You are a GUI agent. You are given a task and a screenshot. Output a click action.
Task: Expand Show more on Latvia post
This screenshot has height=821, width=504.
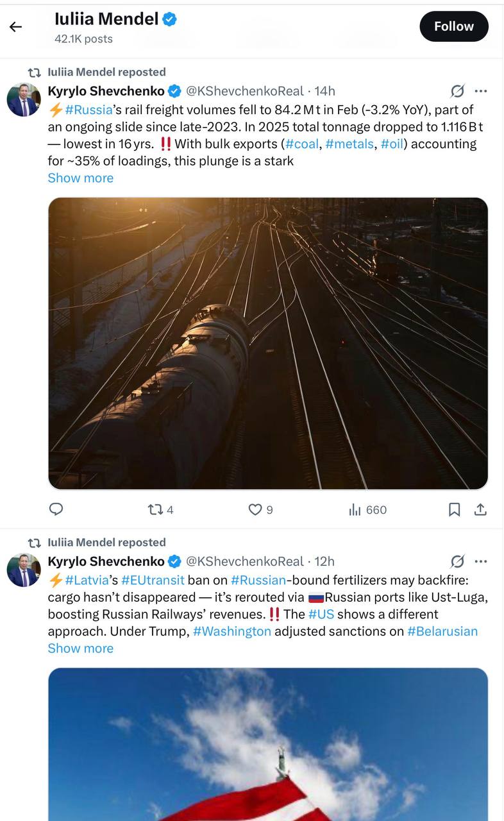[80, 648]
